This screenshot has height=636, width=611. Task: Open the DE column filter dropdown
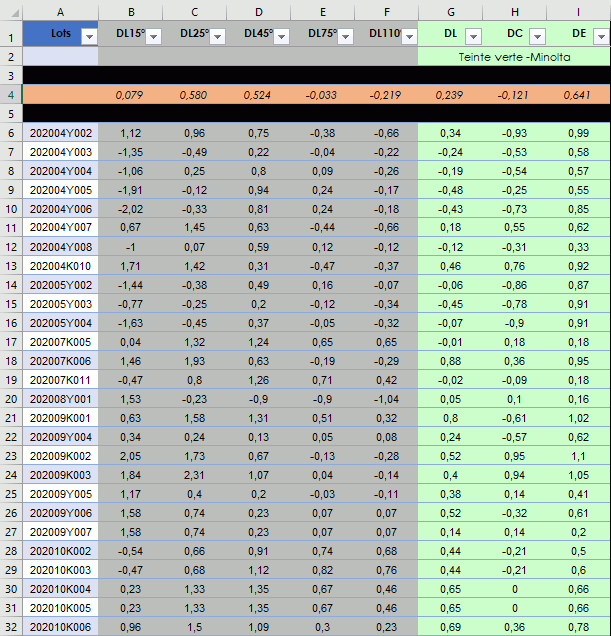pyautogui.click(x=600, y=36)
